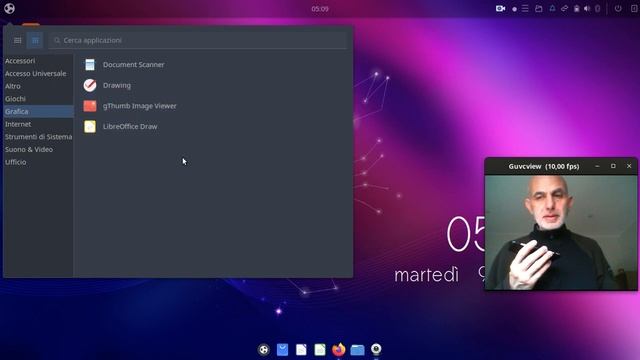This screenshot has width=640, height=360.
Task: Click the camera recording tray icon
Action: pyautogui.click(x=500, y=9)
